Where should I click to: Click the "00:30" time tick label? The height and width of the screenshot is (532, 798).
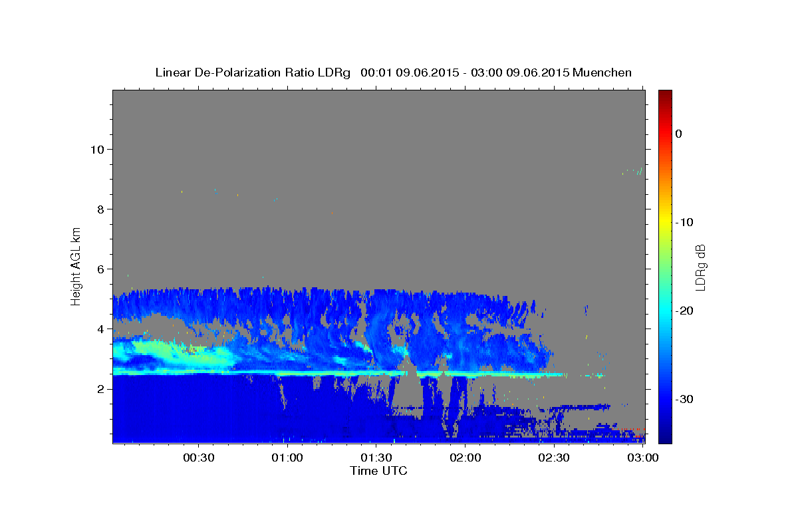(x=199, y=458)
